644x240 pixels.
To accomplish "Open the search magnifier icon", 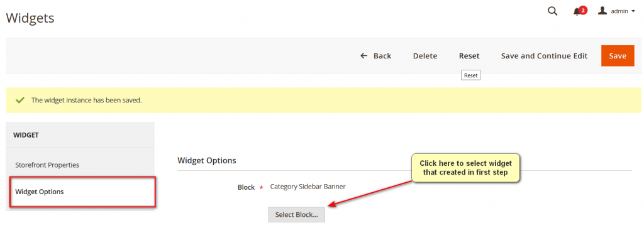I will [553, 11].
